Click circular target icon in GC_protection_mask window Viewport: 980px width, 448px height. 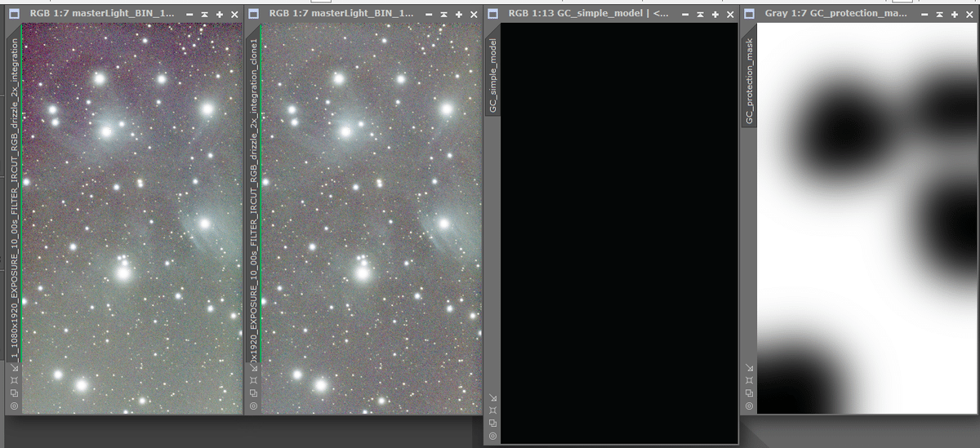click(749, 405)
